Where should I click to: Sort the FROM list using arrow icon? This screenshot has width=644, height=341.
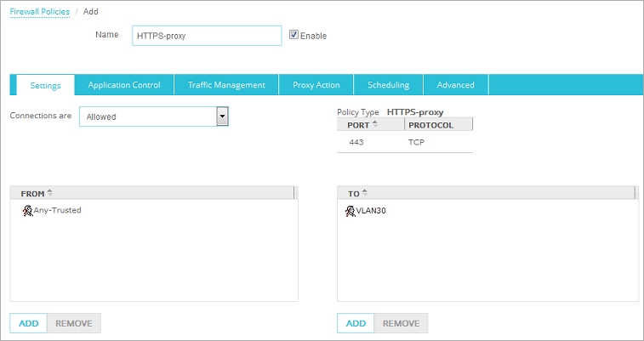(x=49, y=193)
